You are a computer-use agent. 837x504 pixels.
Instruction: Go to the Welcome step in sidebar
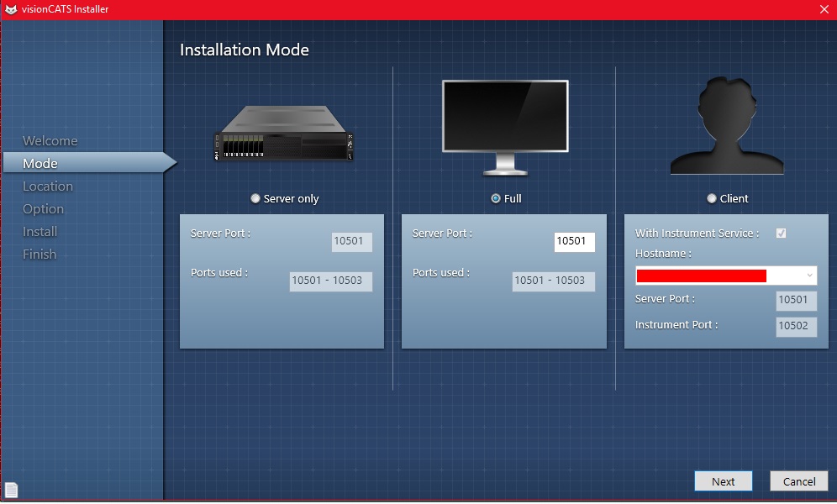click(50, 141)
